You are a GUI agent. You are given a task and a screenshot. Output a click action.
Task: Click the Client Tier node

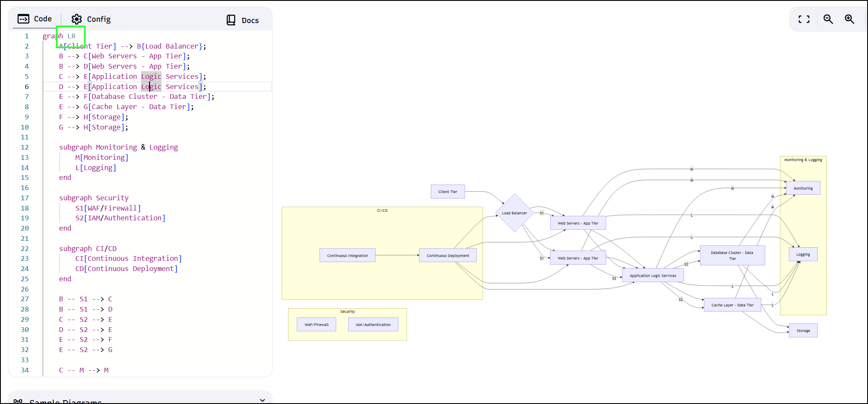447,192
